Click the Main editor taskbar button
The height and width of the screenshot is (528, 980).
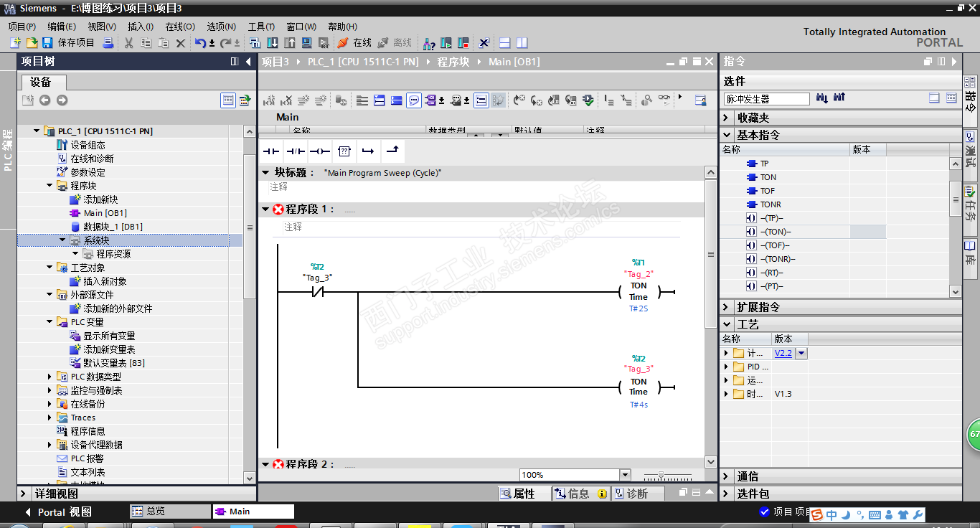click(253, 511)
